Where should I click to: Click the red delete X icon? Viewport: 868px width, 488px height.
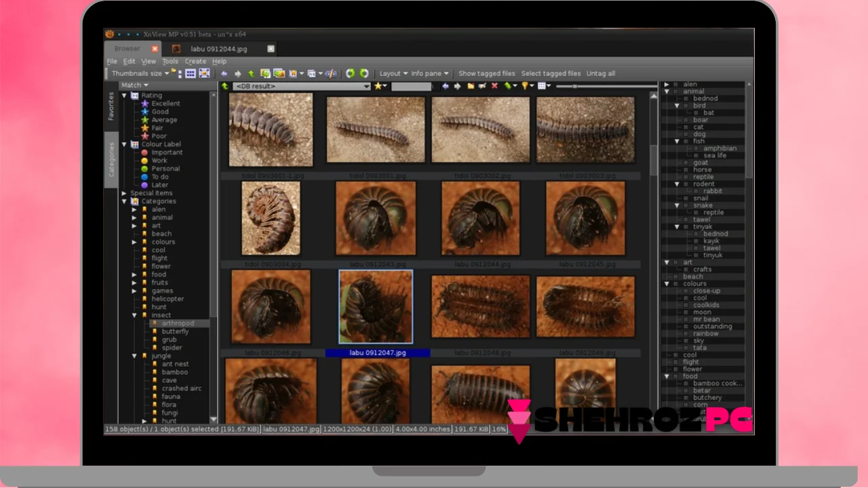494,86
